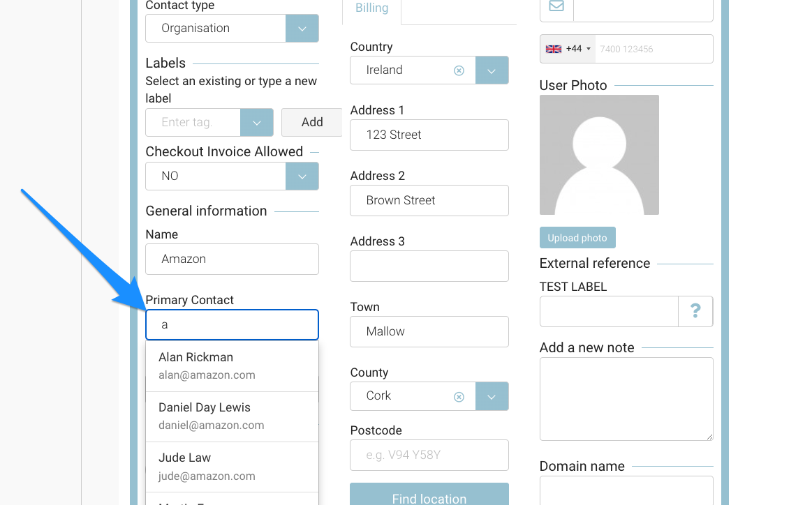
Task: Expand the Checkout Invoice Allowed dropdown
Action: pyautogui.click(x=302, y=176)
